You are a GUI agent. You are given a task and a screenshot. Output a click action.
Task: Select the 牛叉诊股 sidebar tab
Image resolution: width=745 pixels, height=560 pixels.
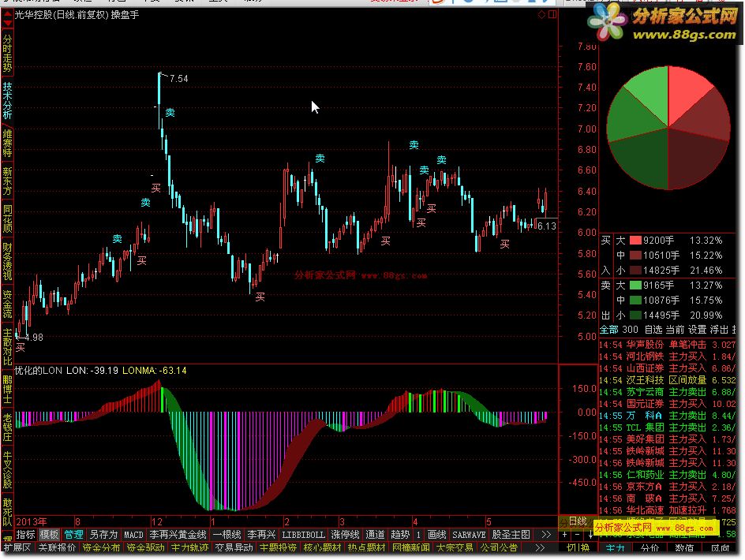7,470
